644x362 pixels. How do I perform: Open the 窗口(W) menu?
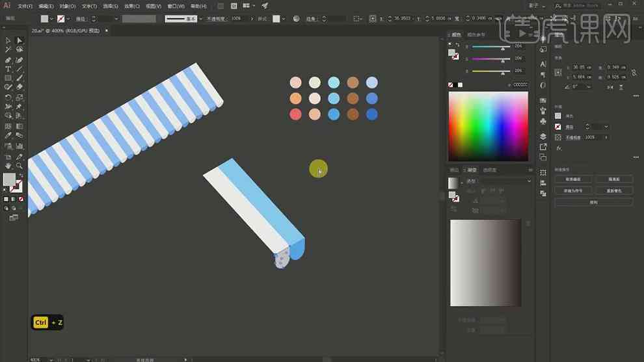(176, 6)
